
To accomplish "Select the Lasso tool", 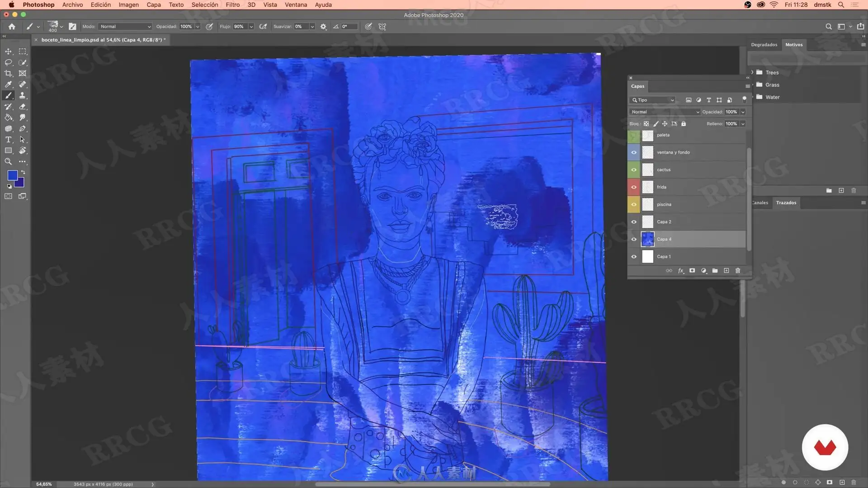I will 8,62.
